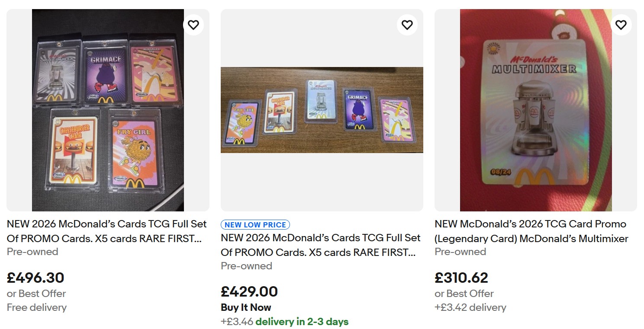Click the green delivery in 2-3 days link
Screen dimensions: 644x329
303,322
